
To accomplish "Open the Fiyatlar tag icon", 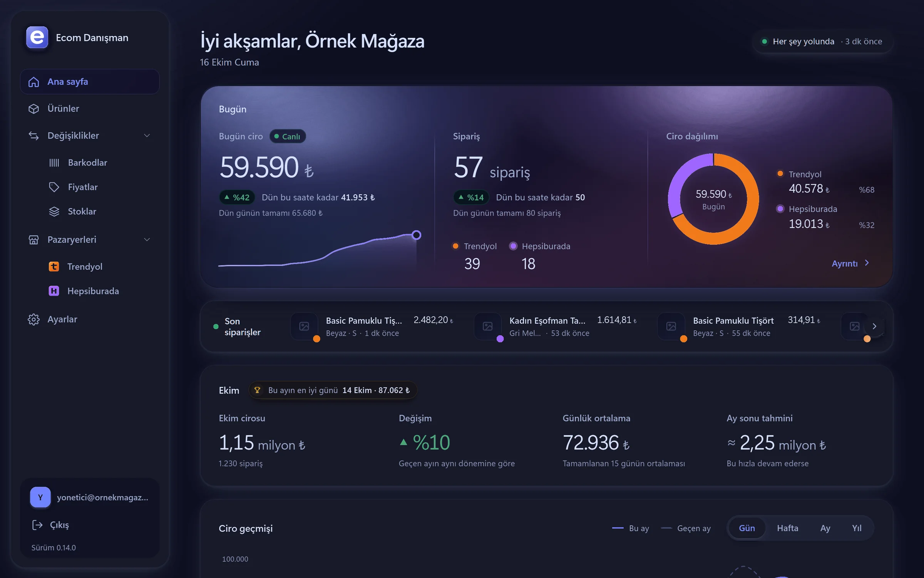I will (x=54, y=187).
